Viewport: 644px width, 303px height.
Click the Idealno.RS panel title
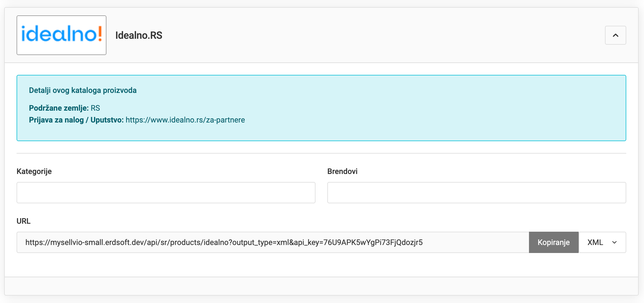(x=139, y=35)
